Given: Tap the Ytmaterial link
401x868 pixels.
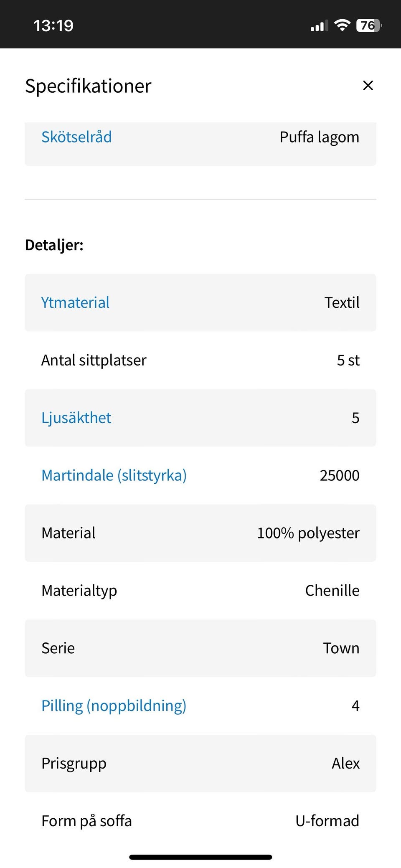Looking at the screenshot, I should pyautogui.click(x=75, y=302).
